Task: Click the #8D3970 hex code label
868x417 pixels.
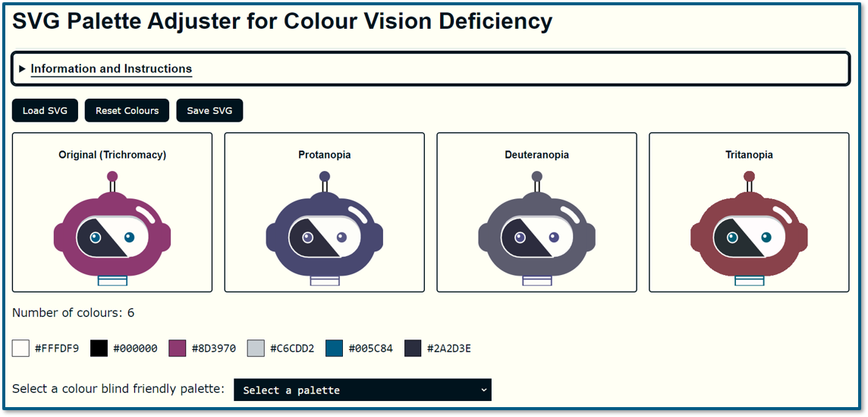Action: click(x=214, y=349)
